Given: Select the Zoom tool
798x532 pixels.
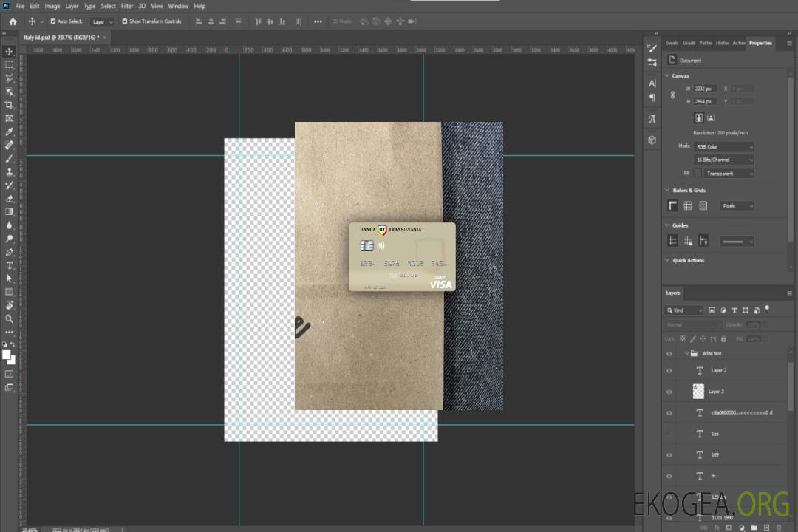Looking at the screenshot, I should pos(9,318).
